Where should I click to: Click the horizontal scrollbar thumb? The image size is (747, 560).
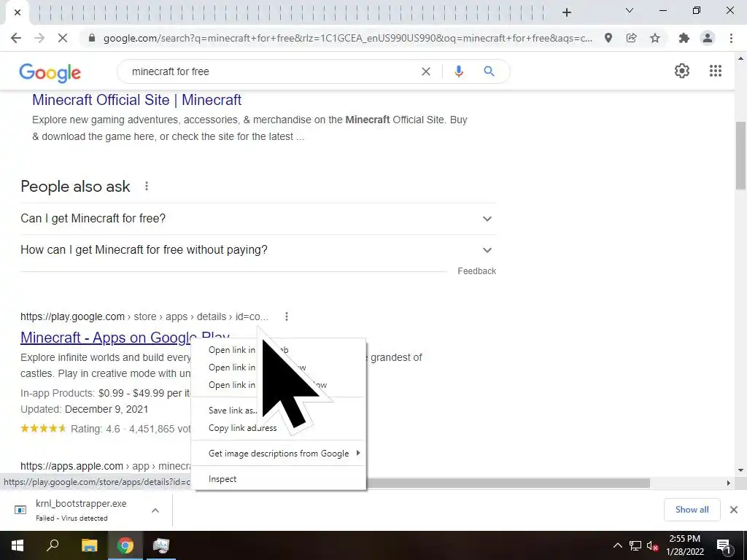[x=508, y=483]
